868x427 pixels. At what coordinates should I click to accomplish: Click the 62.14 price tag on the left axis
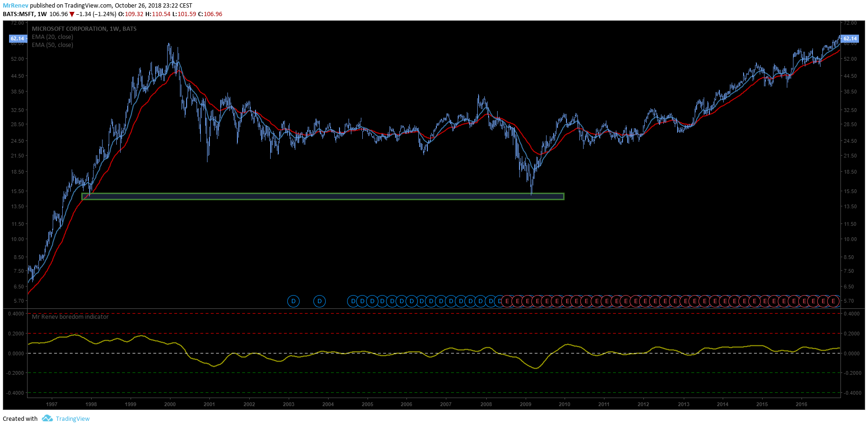pos(18,38)
